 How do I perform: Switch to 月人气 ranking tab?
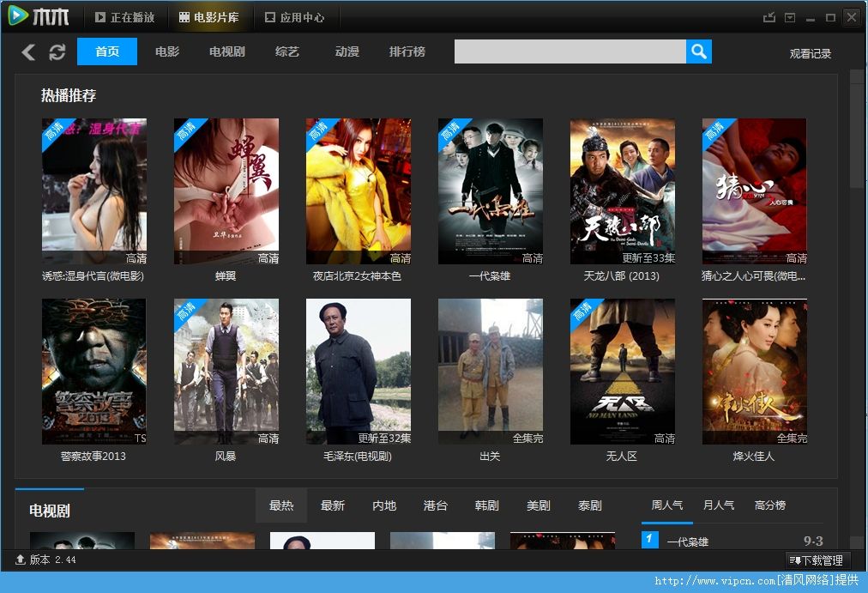719,505
